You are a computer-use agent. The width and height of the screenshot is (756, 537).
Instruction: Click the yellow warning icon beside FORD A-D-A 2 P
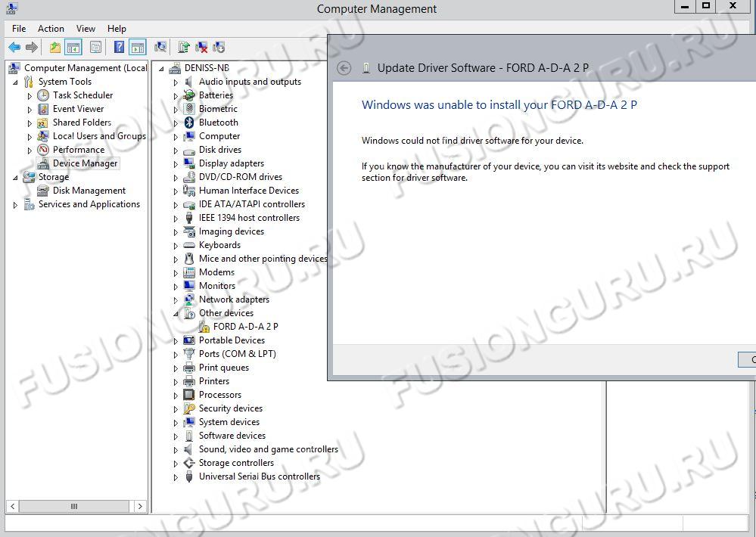pos(204,326)
